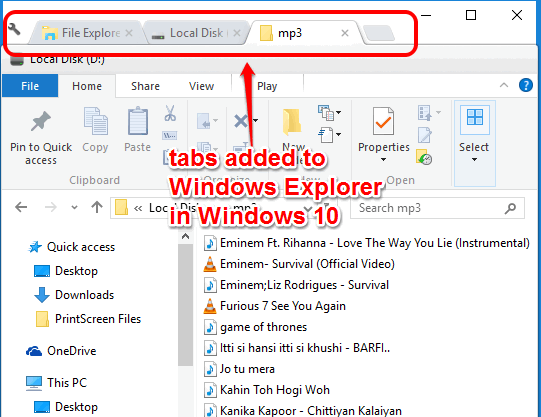This screenshot has width=541, height=417.
Task: Click the Properties checkmark icon
Action: (x=383, y=121)
